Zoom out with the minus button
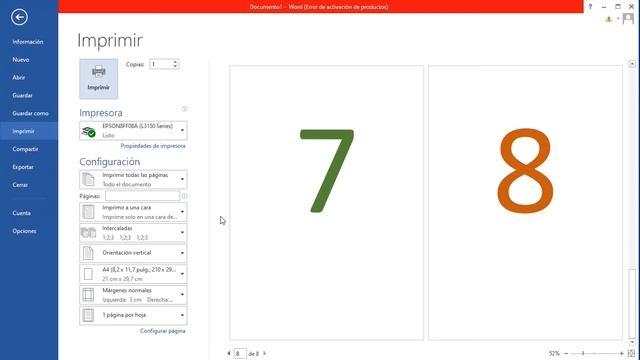Screen dimensions: 640x360 566,353
